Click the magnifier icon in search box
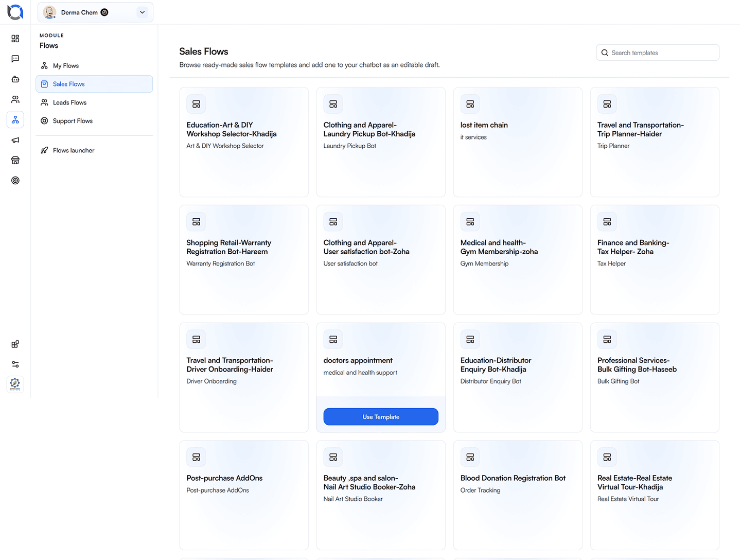Screen dimensions: 741x560 (605, 52)
